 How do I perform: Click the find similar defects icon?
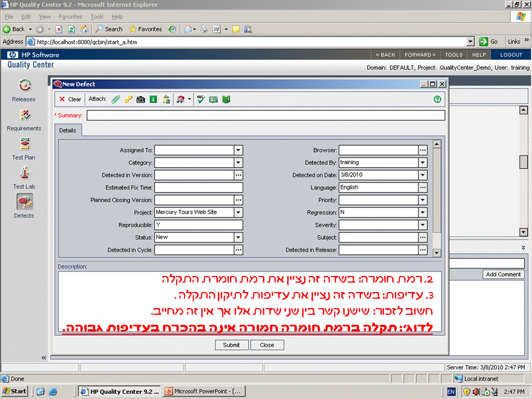181,99
